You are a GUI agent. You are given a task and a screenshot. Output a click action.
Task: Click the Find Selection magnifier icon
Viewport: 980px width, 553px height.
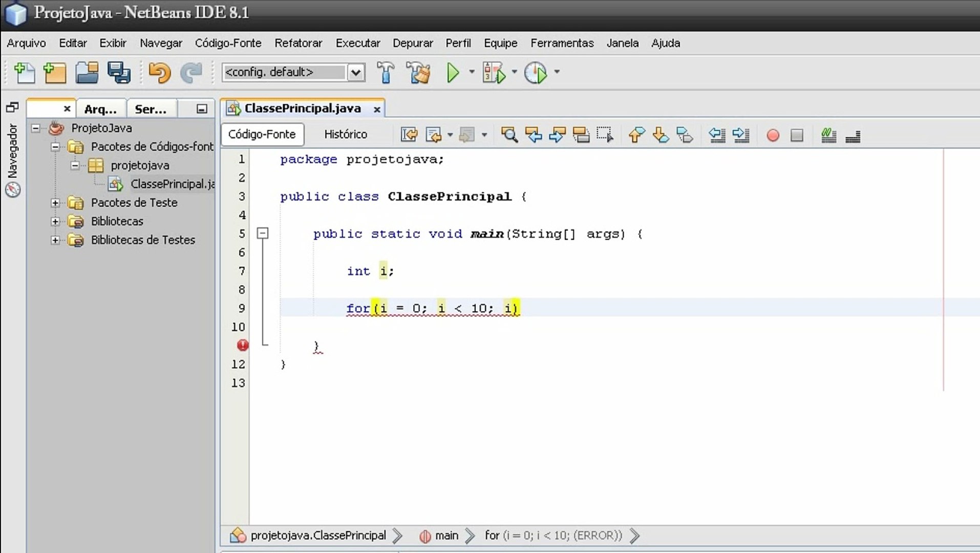pyautogui.click(x=509, y=135)
